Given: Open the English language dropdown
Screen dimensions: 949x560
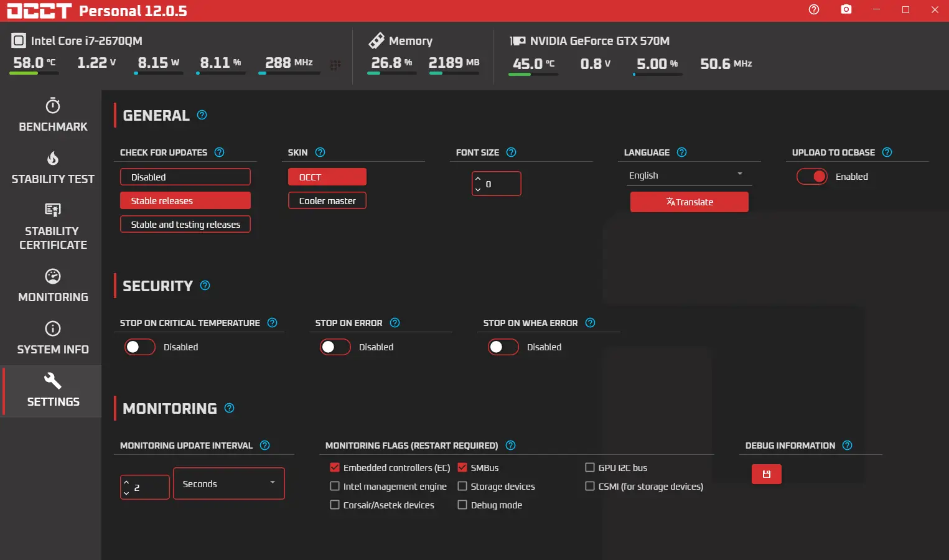Looking at the screenshot, I should point(688,175).
